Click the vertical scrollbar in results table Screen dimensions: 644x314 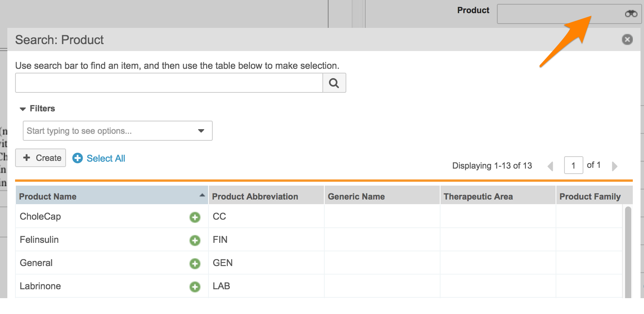[x=628, y=251]
